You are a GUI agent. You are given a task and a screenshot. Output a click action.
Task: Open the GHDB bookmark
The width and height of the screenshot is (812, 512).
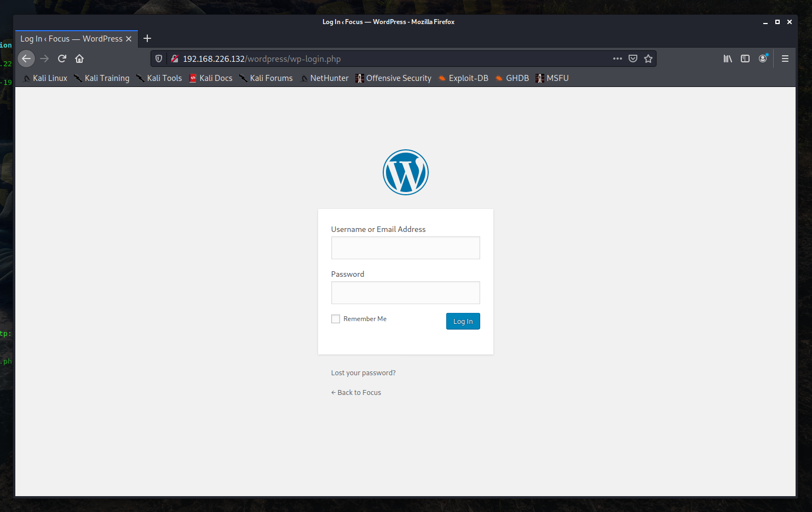pos(512,78)
